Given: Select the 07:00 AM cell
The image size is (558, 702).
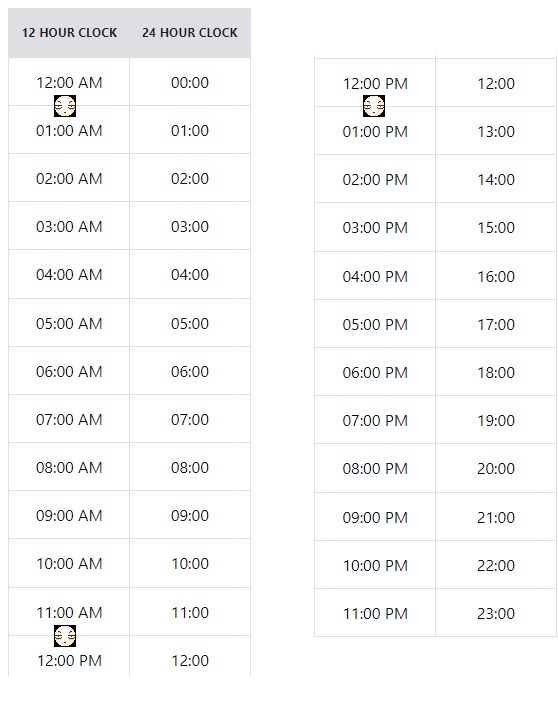Looking at the screenshot, I should [x=69, y=419].
